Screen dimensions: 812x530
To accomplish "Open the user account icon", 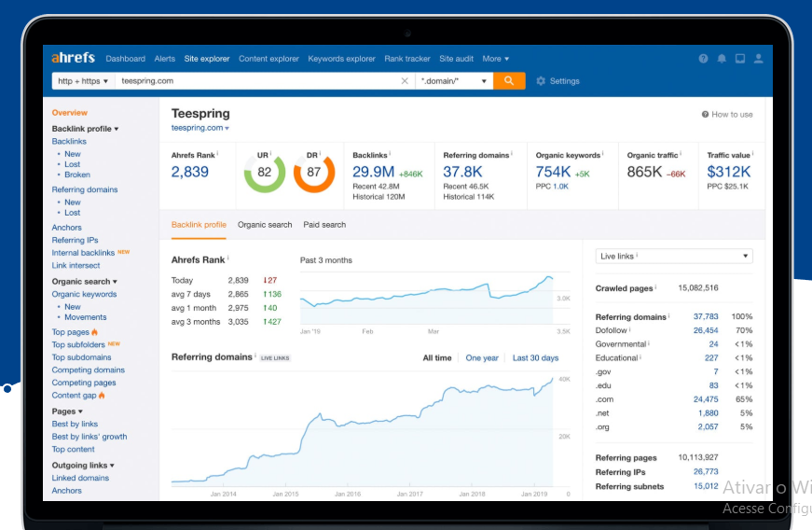I will click(x=758, y=59).
